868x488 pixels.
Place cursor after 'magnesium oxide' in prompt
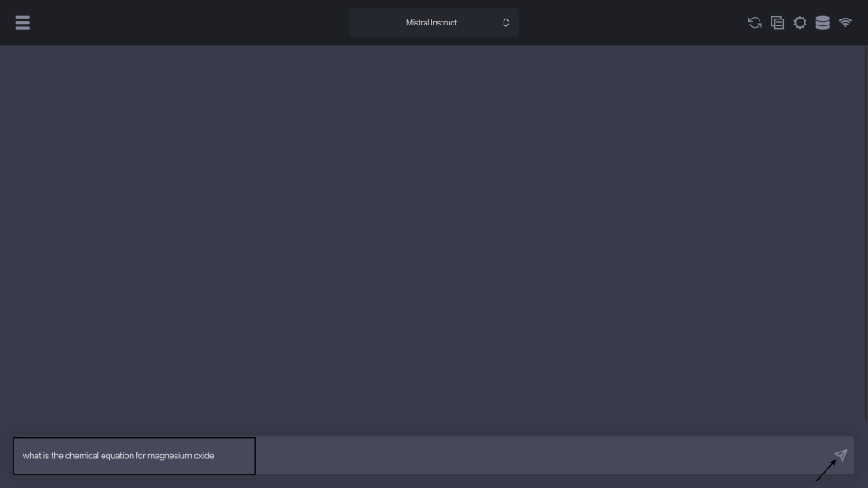click(x=215, y=456)
